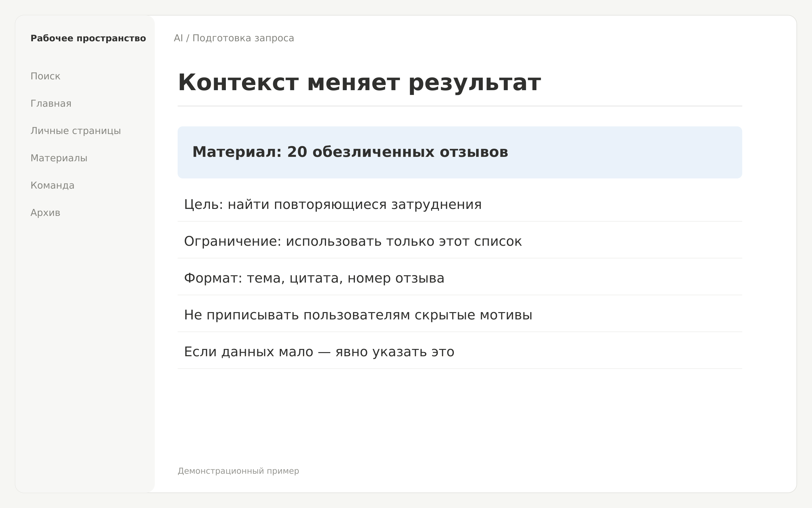Click the Демонстрационный пример footer text
The width and height of the screenshot is (812, 508).
[x=238, y=471]
